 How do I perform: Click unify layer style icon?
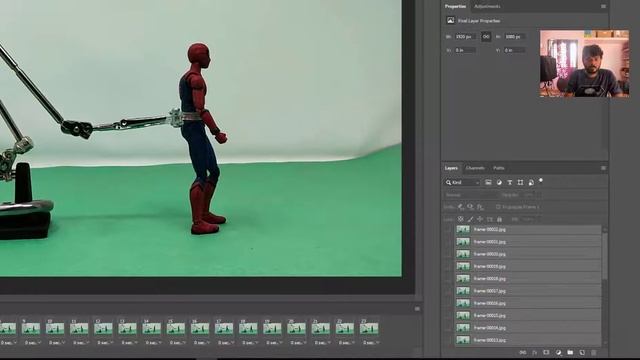480,207
